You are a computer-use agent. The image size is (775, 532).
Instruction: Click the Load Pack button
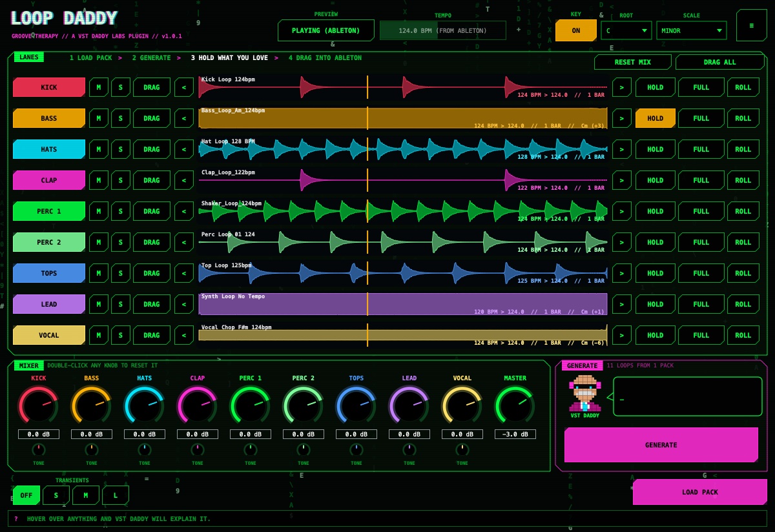tap(700, 492)
